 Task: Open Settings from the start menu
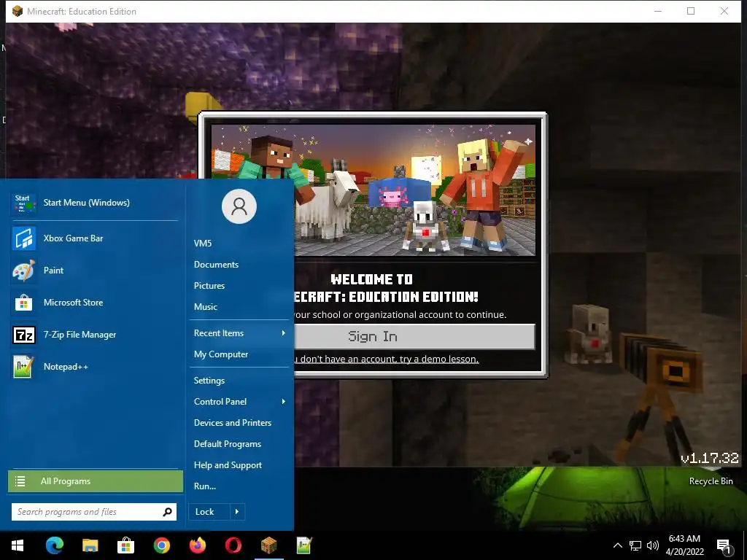click(x=209, y=381)
